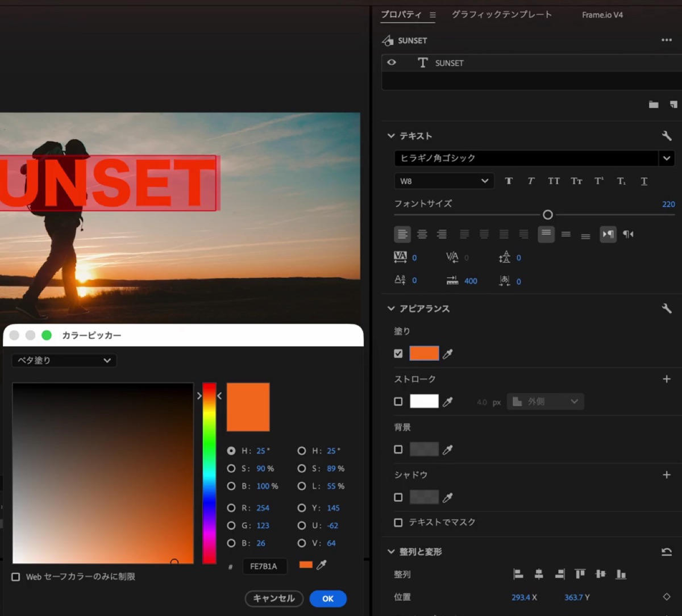
Task: Hide the SUNSET text layer
Action: tap(392, 63)
